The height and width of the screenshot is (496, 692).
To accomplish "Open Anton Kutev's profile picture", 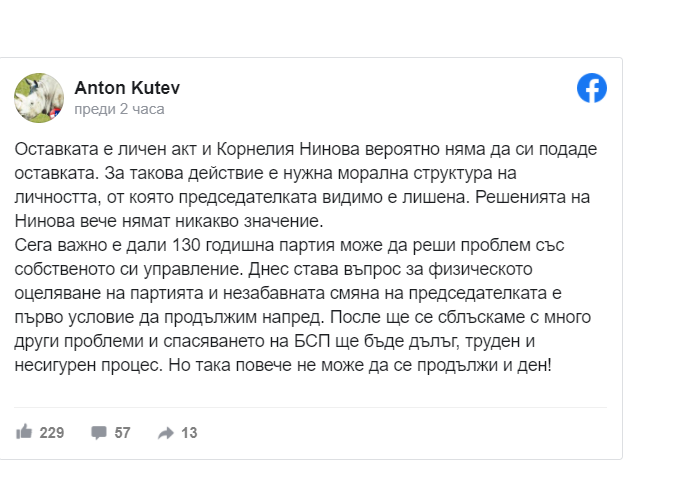I will coord(39,98).
